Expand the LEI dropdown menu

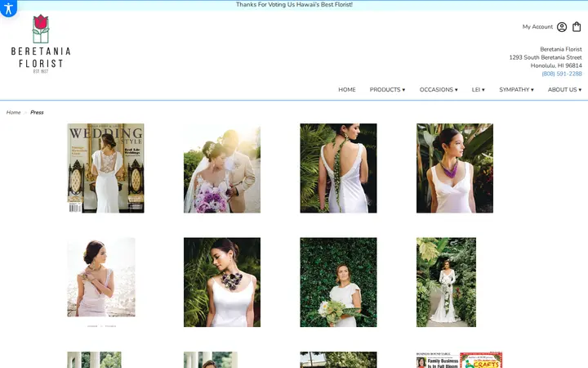[478, 89]
